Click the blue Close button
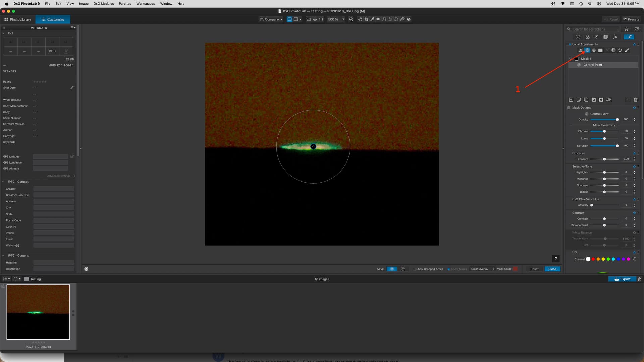This screenshot has width=644, height=362. click(552, 269)
